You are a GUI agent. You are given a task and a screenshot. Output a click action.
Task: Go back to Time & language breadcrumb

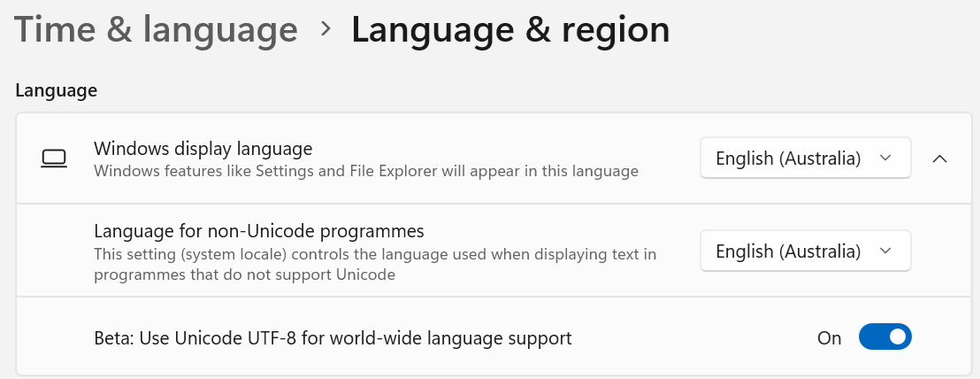tap(156, 29)
